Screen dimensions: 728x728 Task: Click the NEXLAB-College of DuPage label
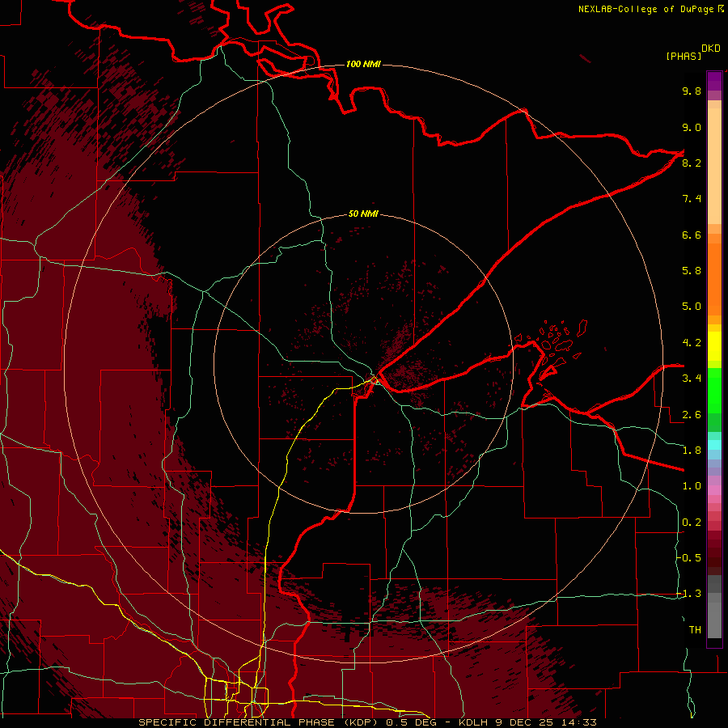[x=645, y=9]
